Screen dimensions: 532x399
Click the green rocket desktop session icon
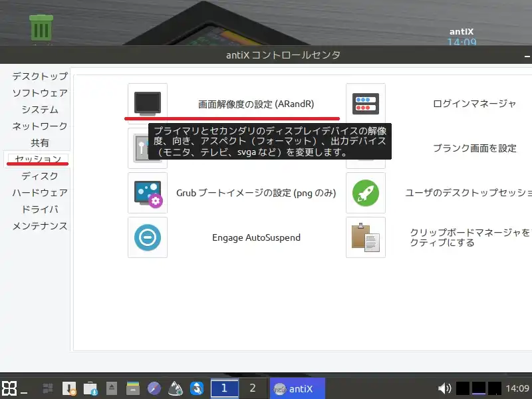[366, 193]
